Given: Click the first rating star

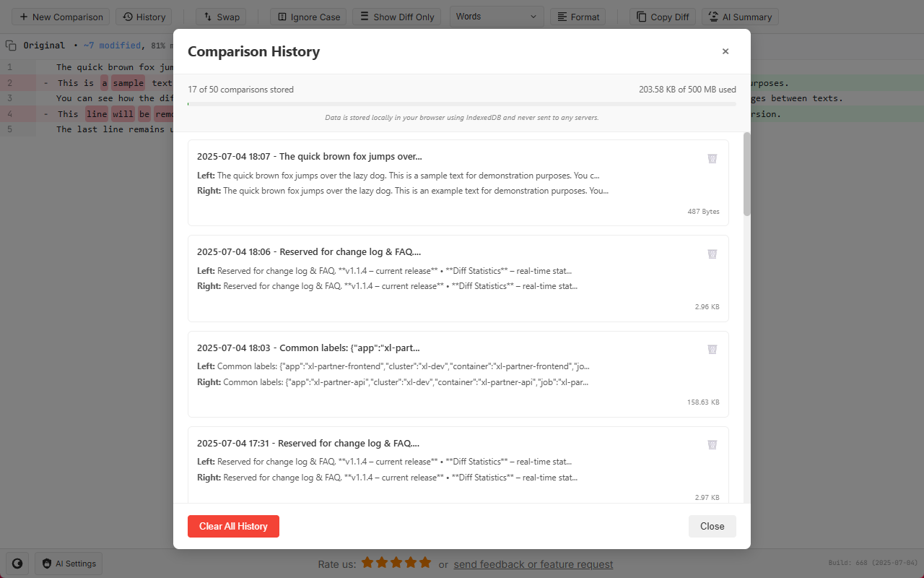Looking at the screenshot, I should [x=367, y=562].
